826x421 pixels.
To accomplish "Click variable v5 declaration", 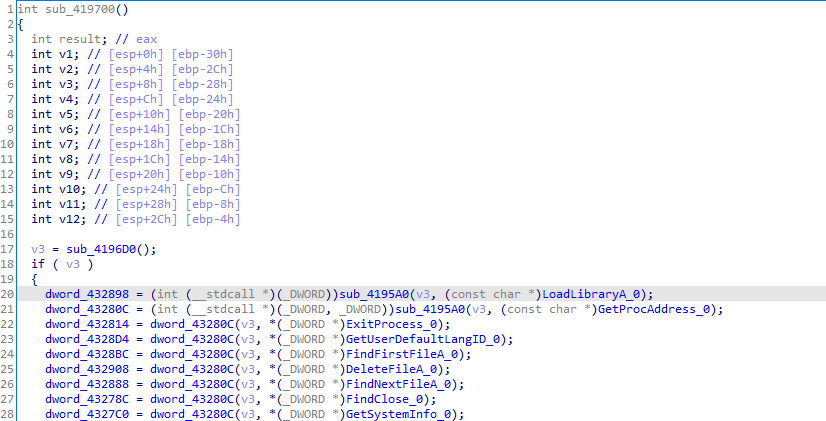I will 66,114.
